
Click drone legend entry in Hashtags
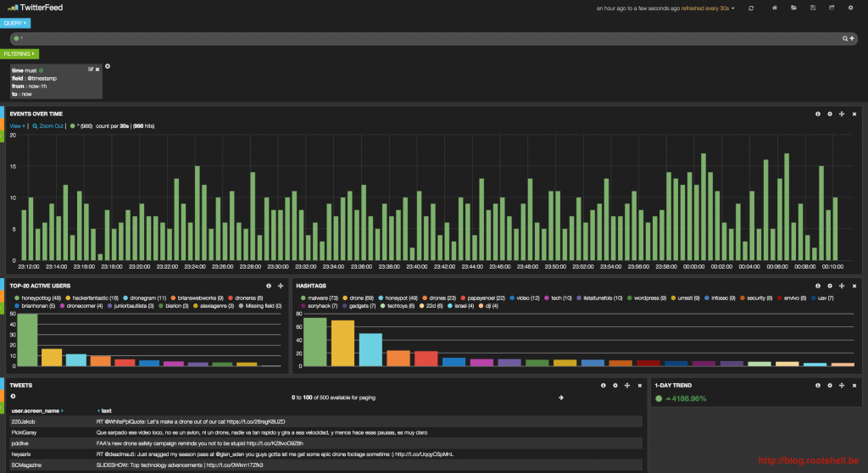[359, 298]
